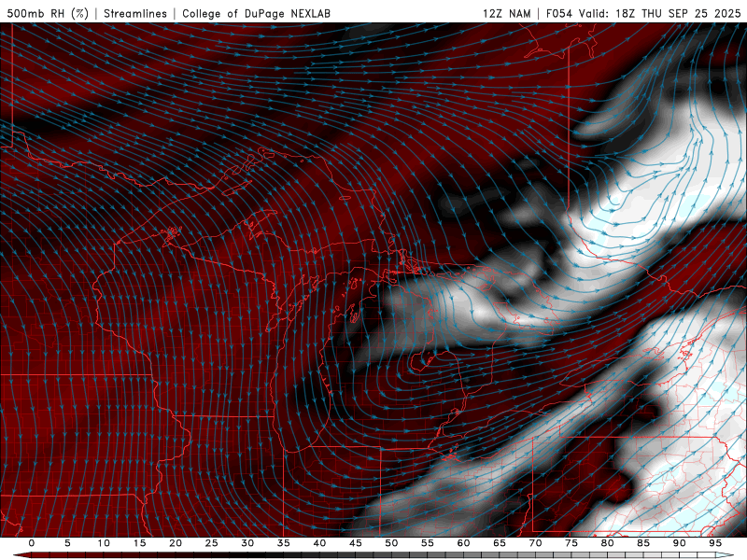Click the "65" label on the color scale
Viewport: 747px width, 560px height.
[x=500, y=543]
